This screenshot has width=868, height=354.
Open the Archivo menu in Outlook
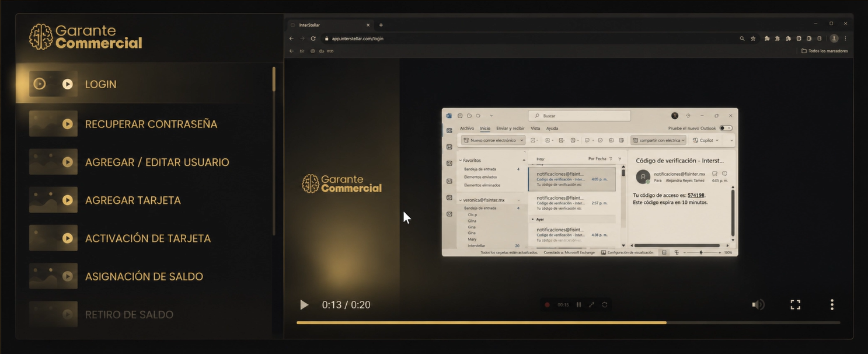pos(467,129)
